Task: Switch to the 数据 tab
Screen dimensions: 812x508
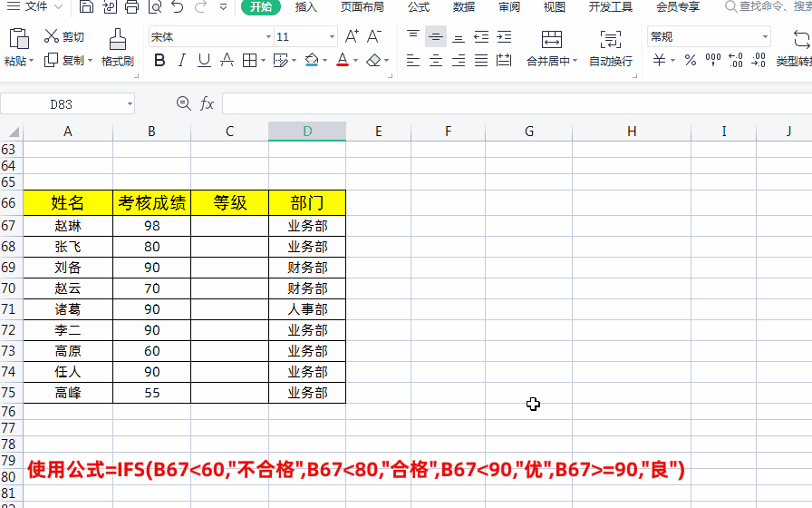Action: [464, 6]
